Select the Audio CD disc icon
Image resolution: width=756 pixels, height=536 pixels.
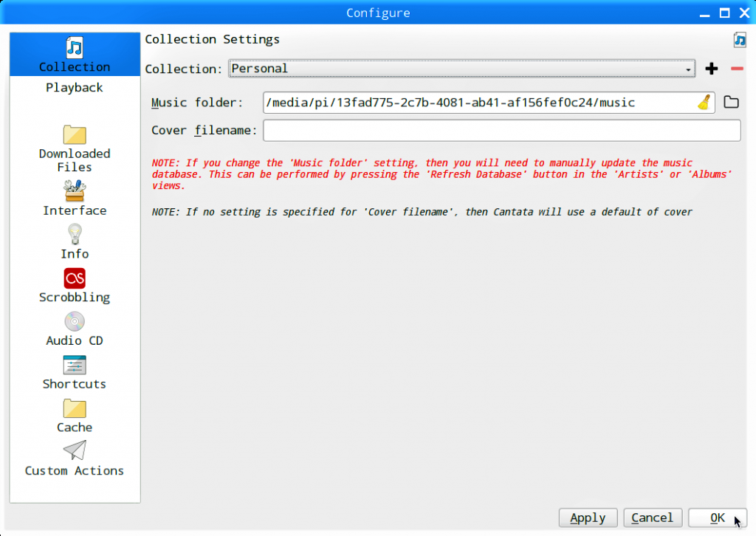(75, 322)
